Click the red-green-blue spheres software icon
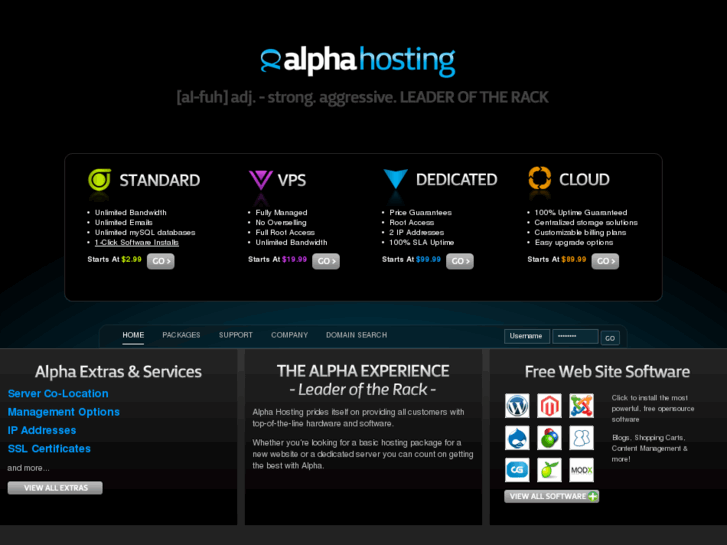Image resolution: width=727 pixels, height=545 pixels. [x=549, y=438]
